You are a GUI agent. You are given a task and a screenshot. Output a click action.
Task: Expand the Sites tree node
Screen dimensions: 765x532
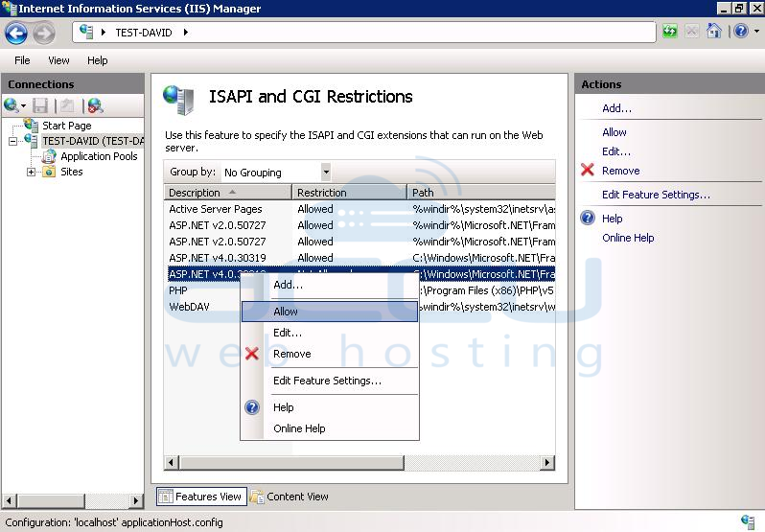[x=32, y=172]
